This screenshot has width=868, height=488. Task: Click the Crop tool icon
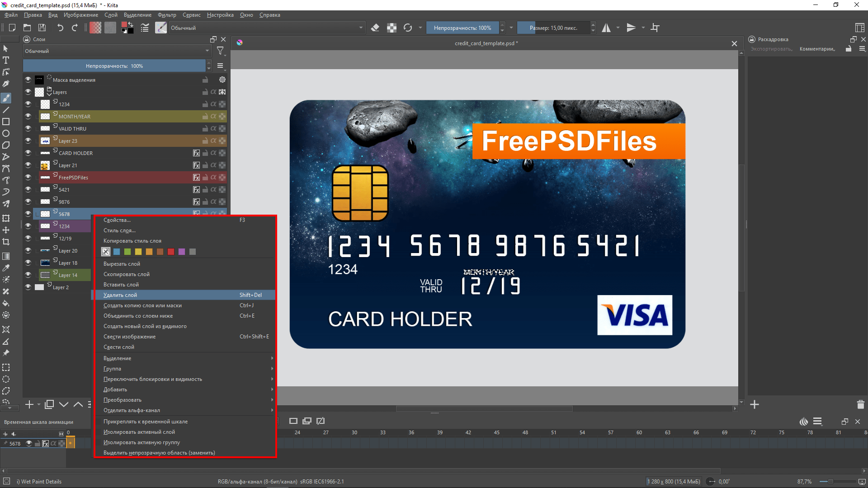point(7,243)
